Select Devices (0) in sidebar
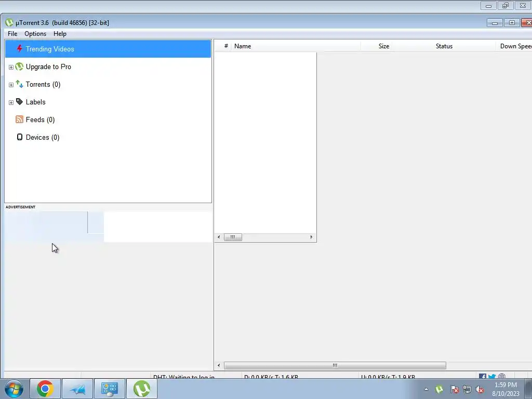Image resolution: width=532 pixels, height=399 pixels. (x=43, y=137)
